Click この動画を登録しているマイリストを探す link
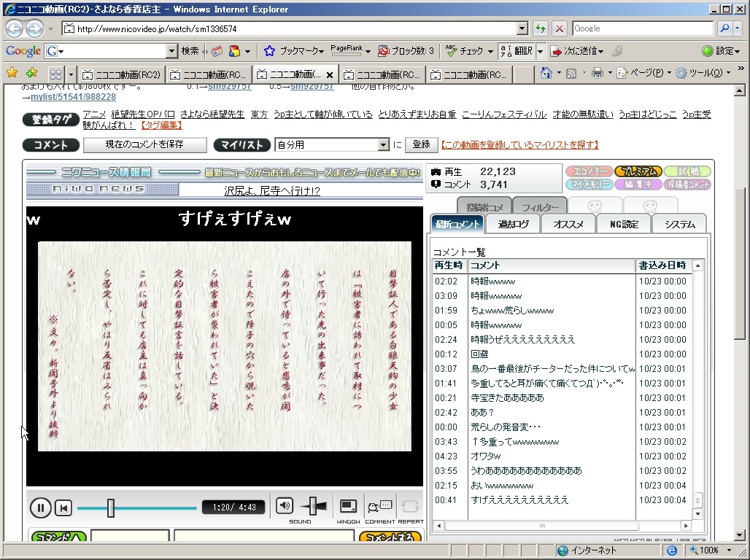The height and width of the screenshot is (560, 750). (x=519, y=144)
